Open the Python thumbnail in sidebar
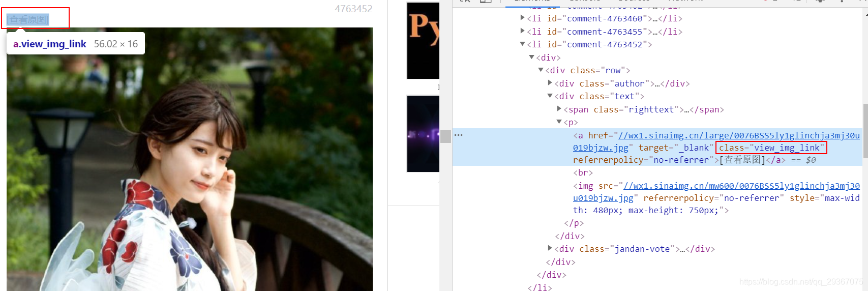The width and height of the screenshot is (868, 291). click(x=423, y=41)
